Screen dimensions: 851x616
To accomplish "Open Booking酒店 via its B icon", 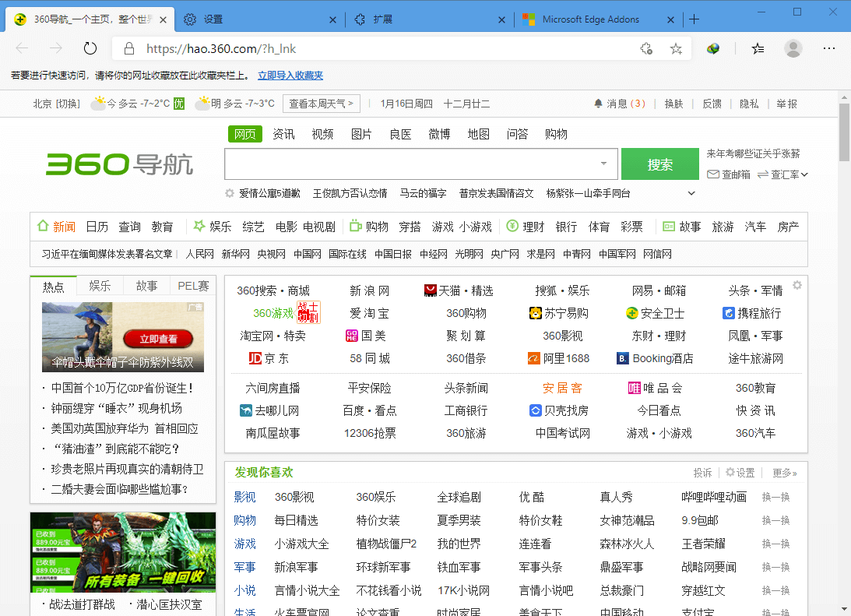I will (x=623, y=358).
